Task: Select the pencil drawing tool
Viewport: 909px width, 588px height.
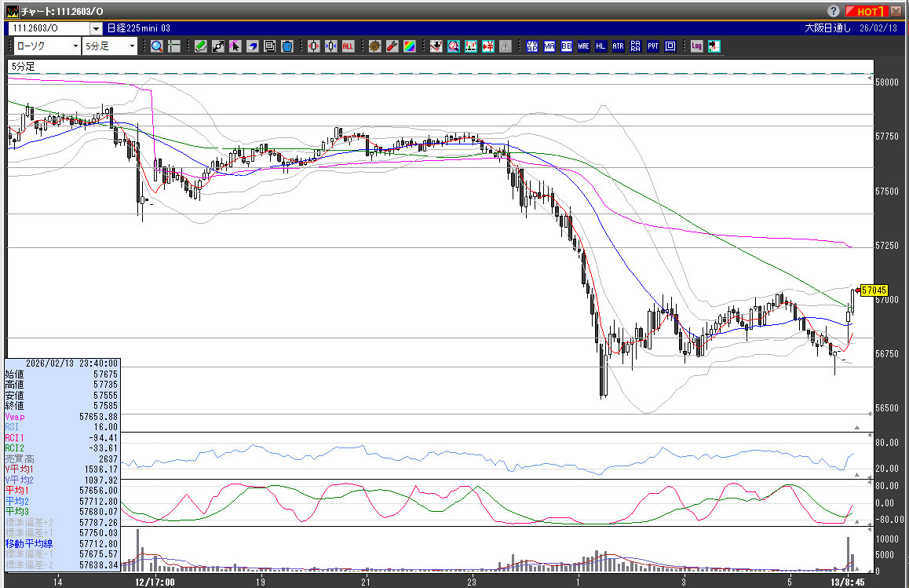Action: (201, 46)
